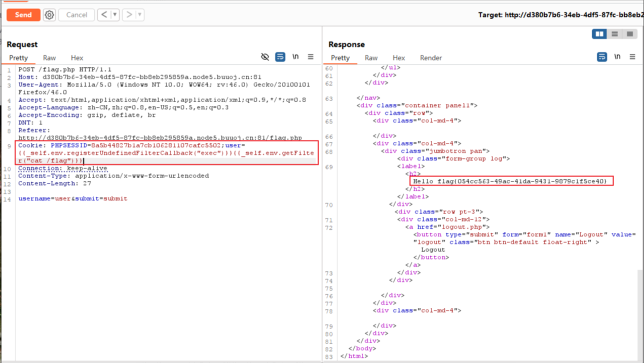This screenshot has height=363, width=644.
Task: Click the </body> line in response
Action: pos(362,348)
